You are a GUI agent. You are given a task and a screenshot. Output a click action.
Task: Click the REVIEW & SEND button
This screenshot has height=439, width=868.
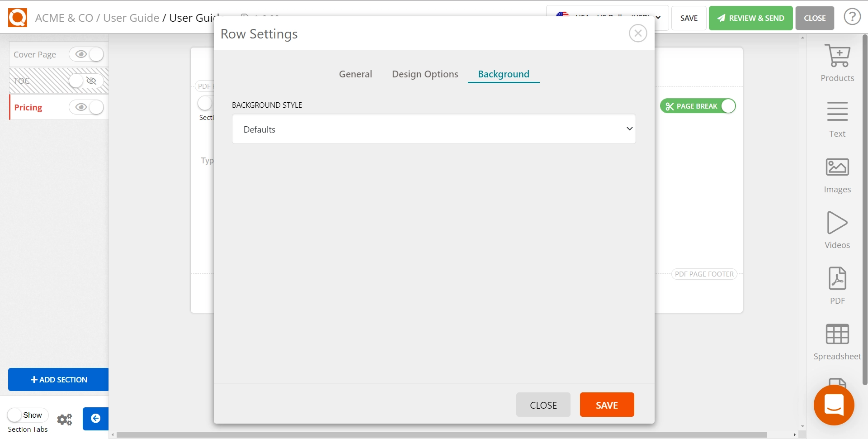point(750,18)
